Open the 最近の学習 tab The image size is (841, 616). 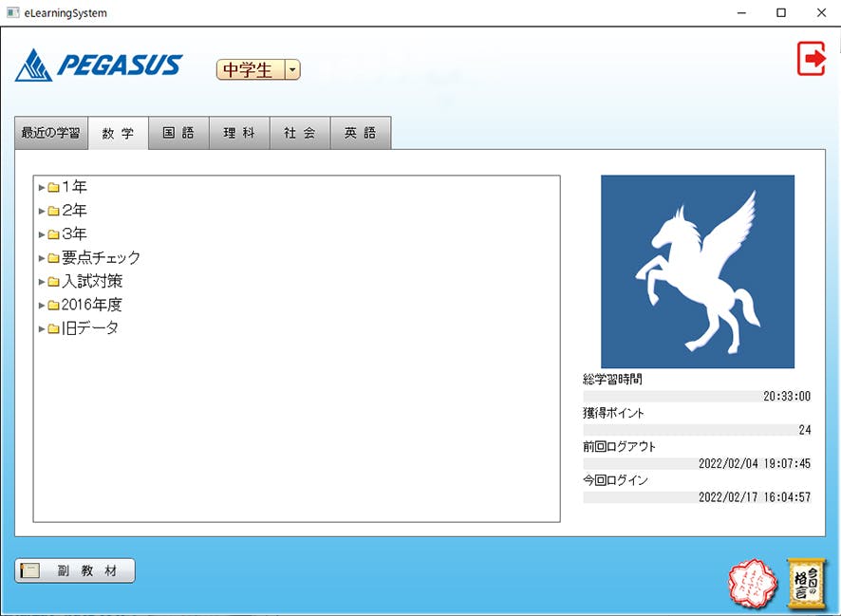coord(51,134)
